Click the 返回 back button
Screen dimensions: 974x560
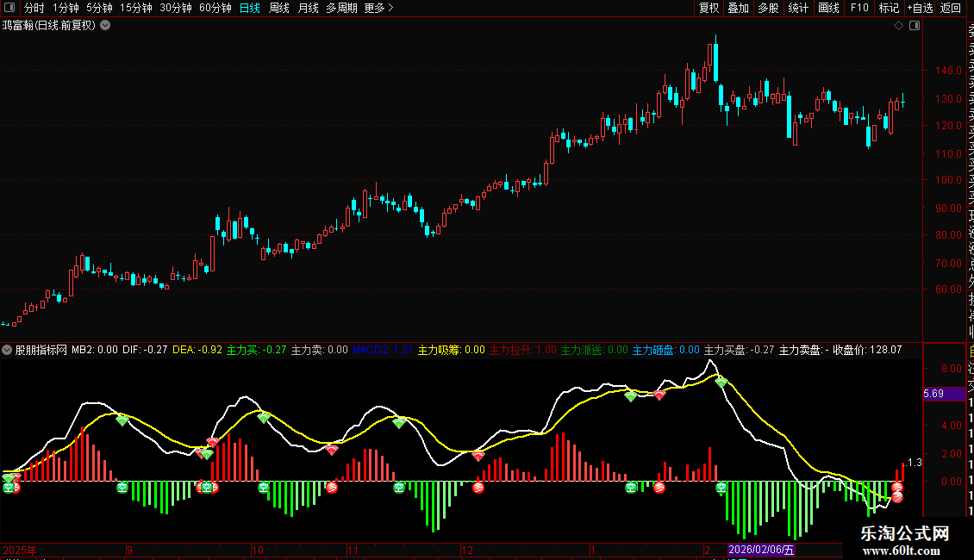(951, 8)
